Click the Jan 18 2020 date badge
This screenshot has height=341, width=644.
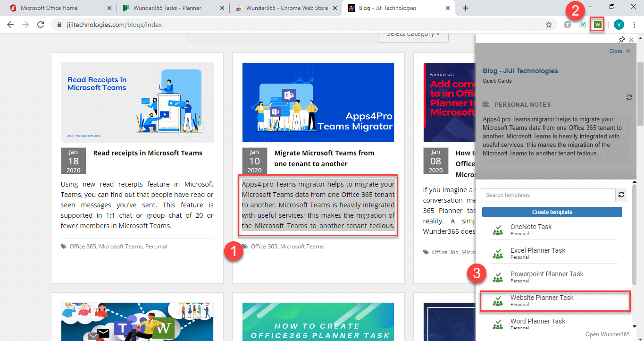(x=74, y=161)
